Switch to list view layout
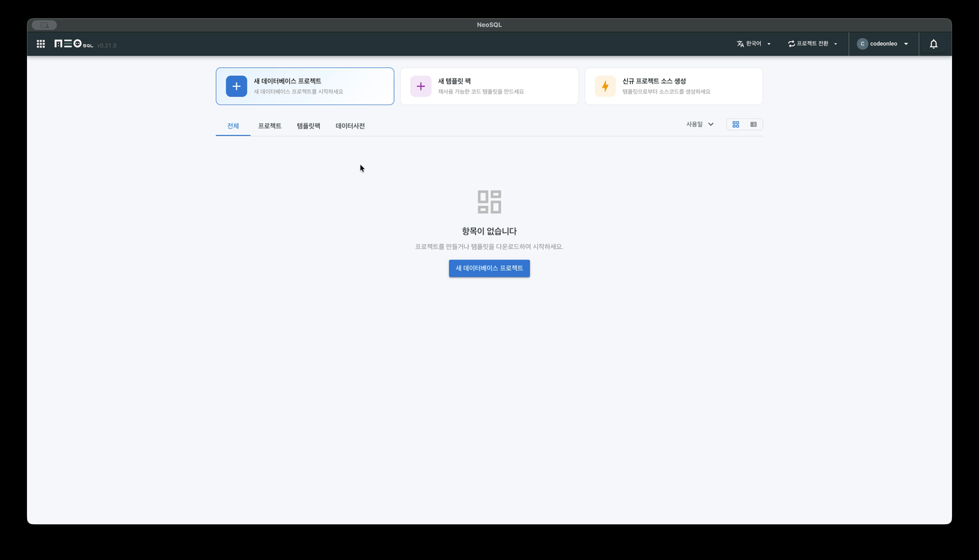 (x=753, y=125)
